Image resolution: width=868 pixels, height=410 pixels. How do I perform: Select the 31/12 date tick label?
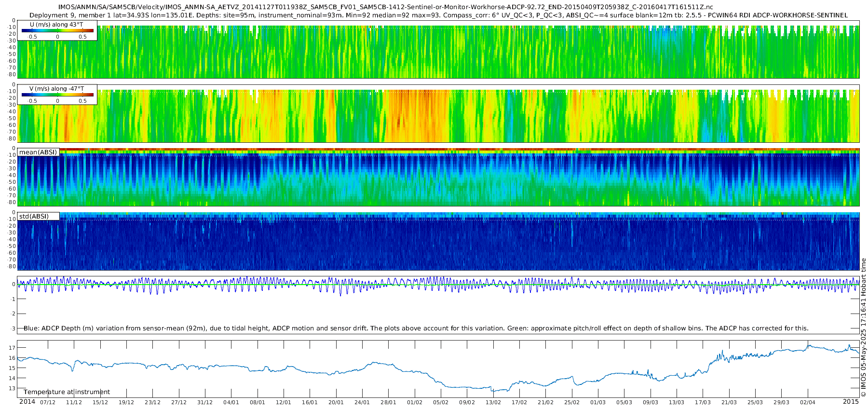click(205, 402)
